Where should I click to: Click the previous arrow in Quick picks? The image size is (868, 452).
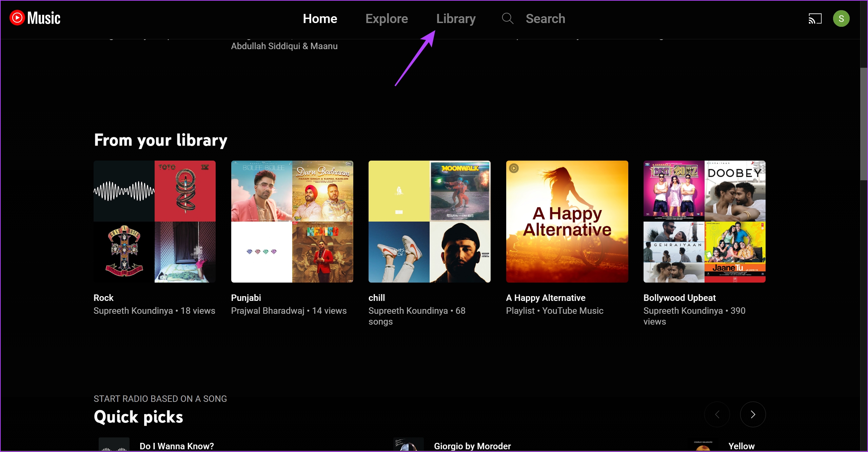(717, 414)
